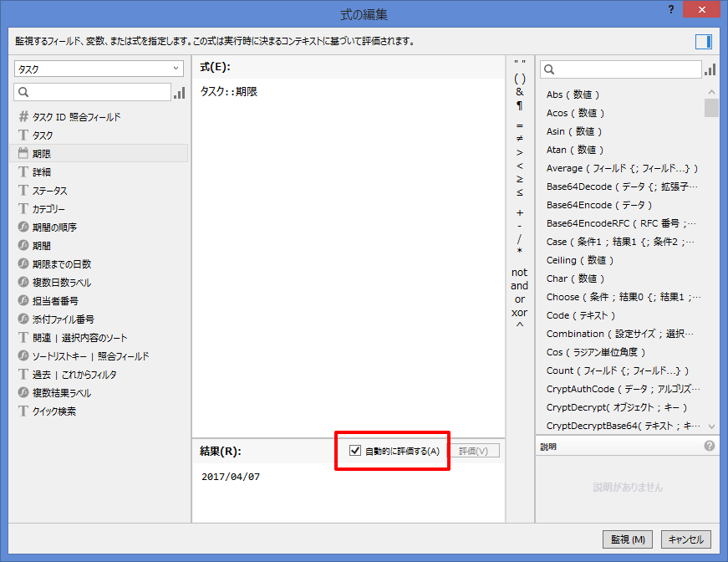
Task: Click the 評価 button
Action: 474,451
